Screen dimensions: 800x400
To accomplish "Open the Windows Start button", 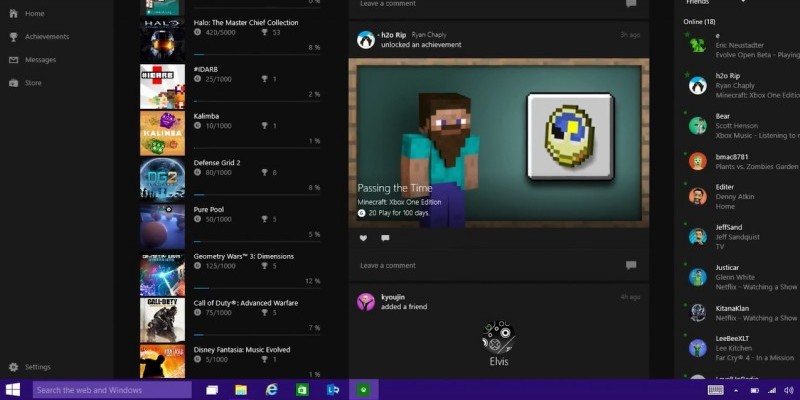I will pyautogui.click(x=13, y=390).
